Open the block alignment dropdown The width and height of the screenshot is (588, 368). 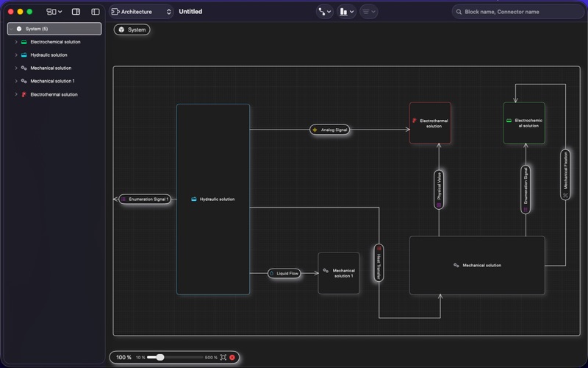(346, 12)
